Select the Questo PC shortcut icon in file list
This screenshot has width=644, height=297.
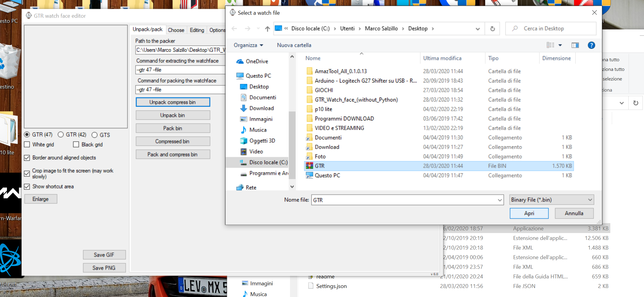[x=309, y=175]
